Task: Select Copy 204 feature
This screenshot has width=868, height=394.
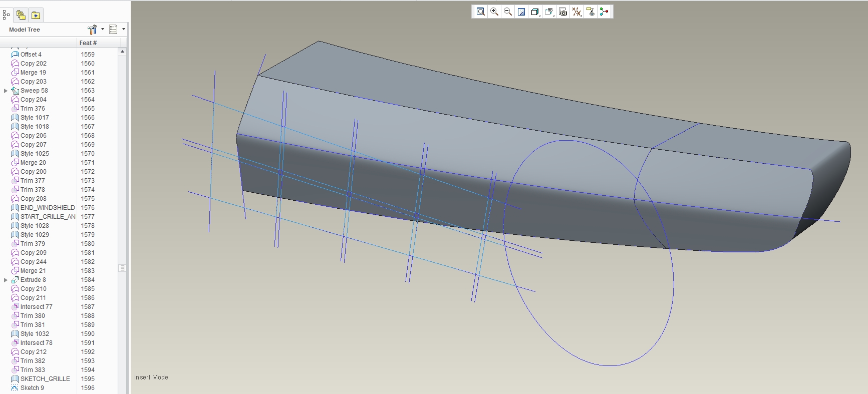Action: pyautogui.click(x=34, y=100)
